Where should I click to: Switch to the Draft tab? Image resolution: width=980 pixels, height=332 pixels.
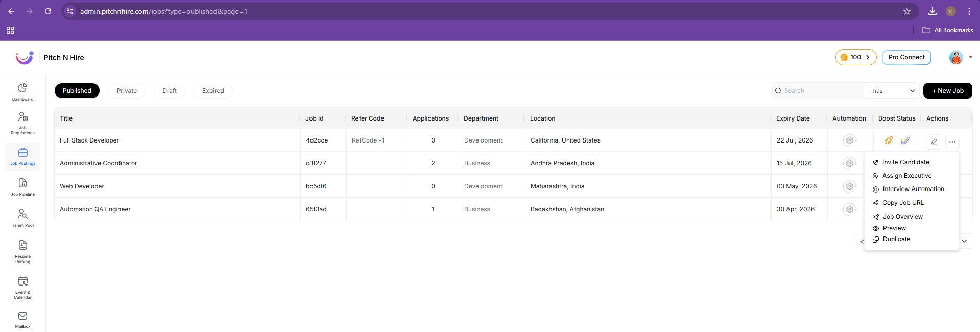click(170, 91)
